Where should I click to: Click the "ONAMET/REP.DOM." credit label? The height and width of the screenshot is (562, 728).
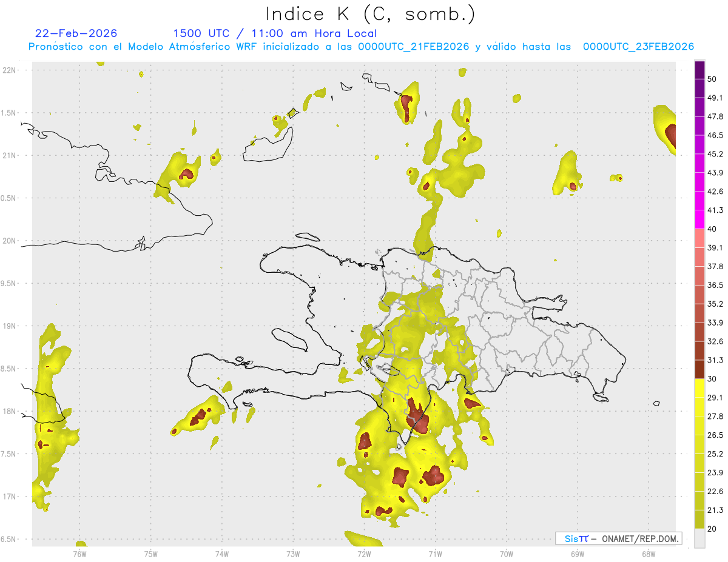[639, 538]
